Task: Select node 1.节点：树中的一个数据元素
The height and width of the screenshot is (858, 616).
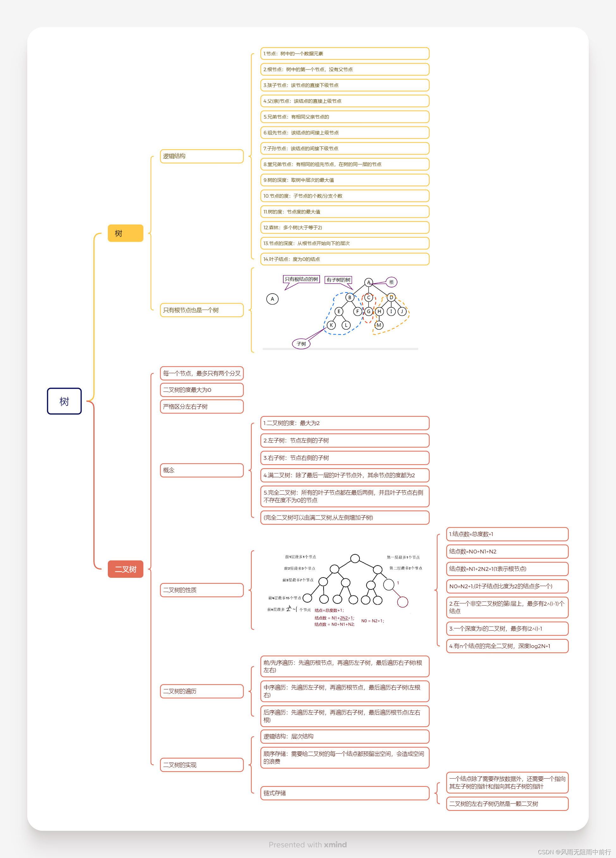Action: click(344, 54)
